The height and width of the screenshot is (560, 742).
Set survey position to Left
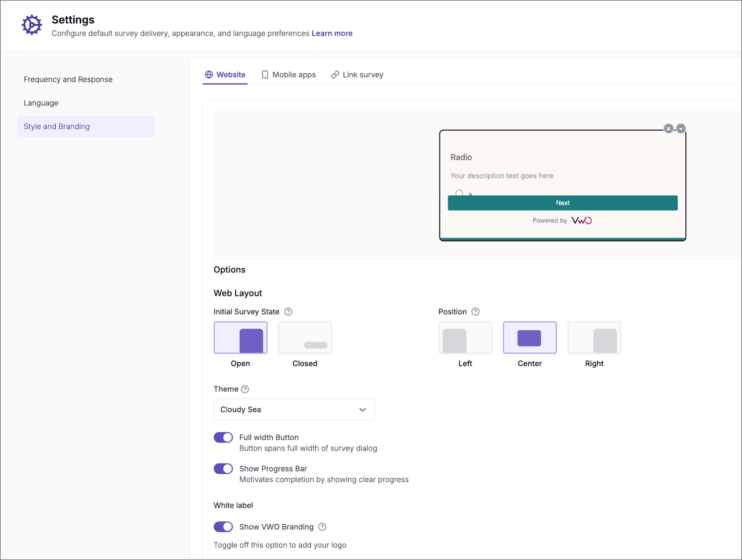click(x=465, y=338)
